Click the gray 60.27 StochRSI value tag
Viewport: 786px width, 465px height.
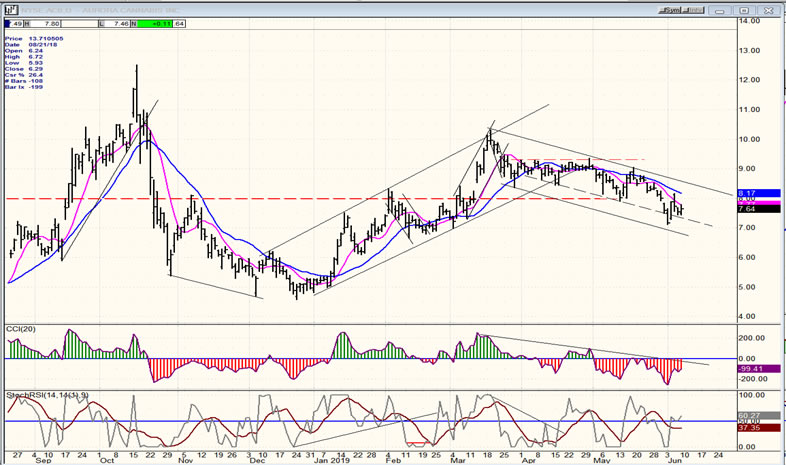[748, 414]
